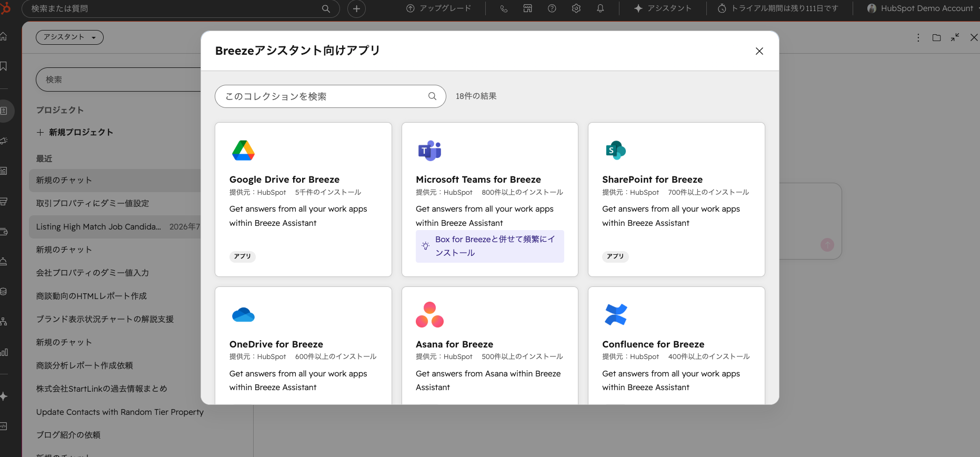Click the アプリ tag on Google Drive card
980x457 pixels.
tap(243, 256)
